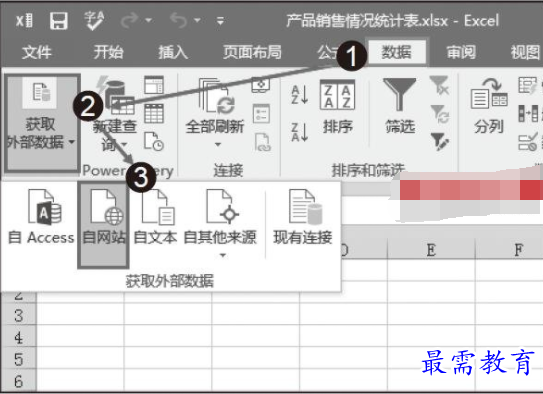Click the Properties icon in 连接 group
This screenshot has height=394, width=543.
(261, 114)
